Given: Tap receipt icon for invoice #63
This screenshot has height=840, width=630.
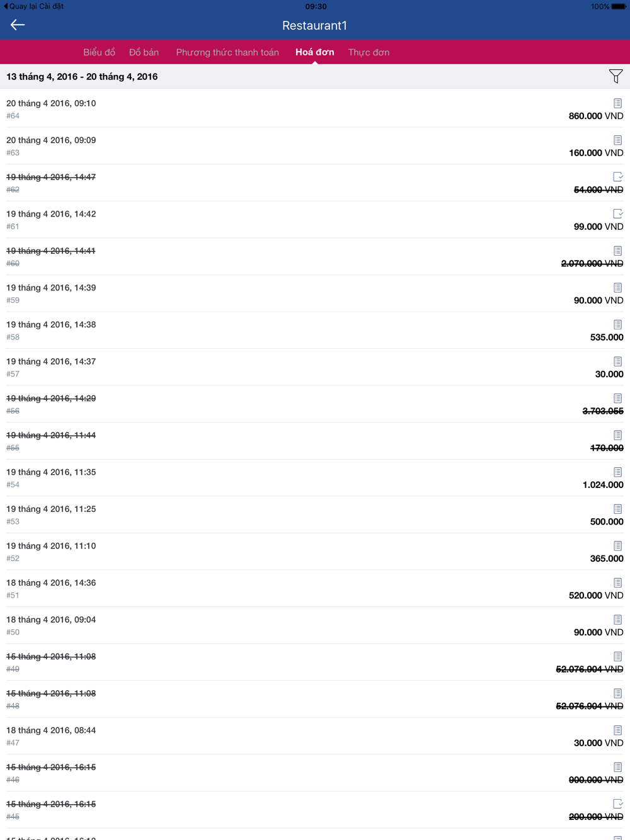Looking at the screenshot, I should click(x=617, y=140).
